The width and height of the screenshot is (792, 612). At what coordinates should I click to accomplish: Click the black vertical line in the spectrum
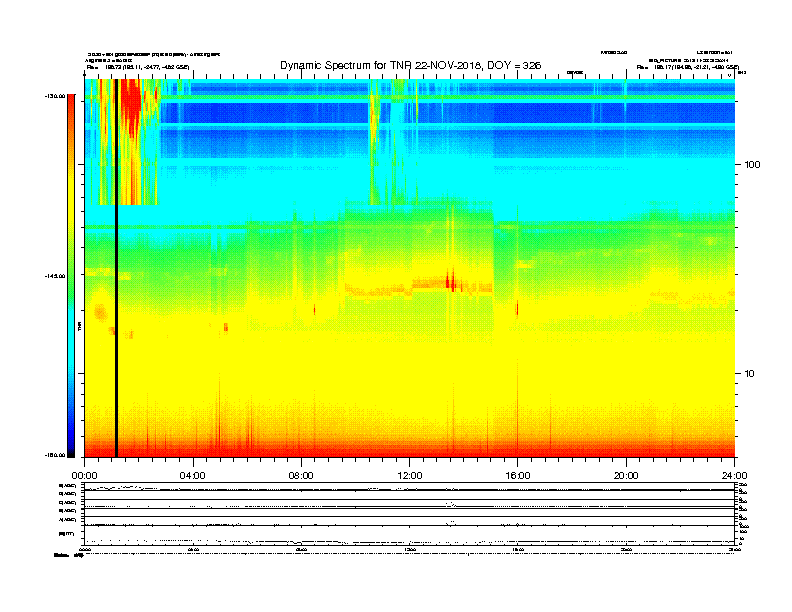pyautogui.click(x=116, y=268)
